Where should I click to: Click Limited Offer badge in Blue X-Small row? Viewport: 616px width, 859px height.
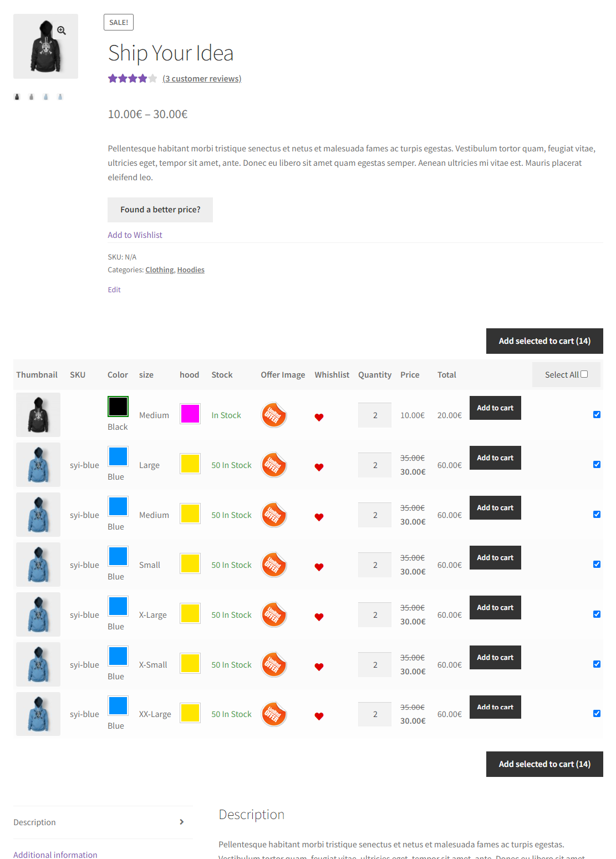274,664
